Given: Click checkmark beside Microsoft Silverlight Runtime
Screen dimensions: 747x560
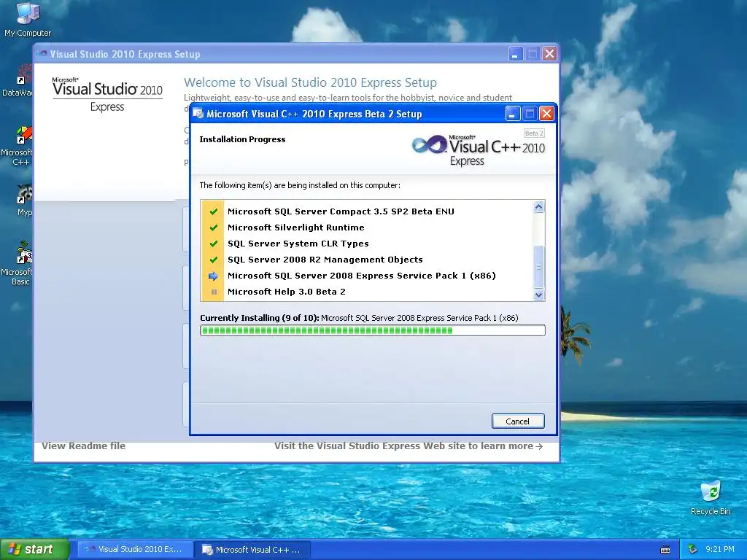Looking at the screenshot, I should tap(214, 227).
